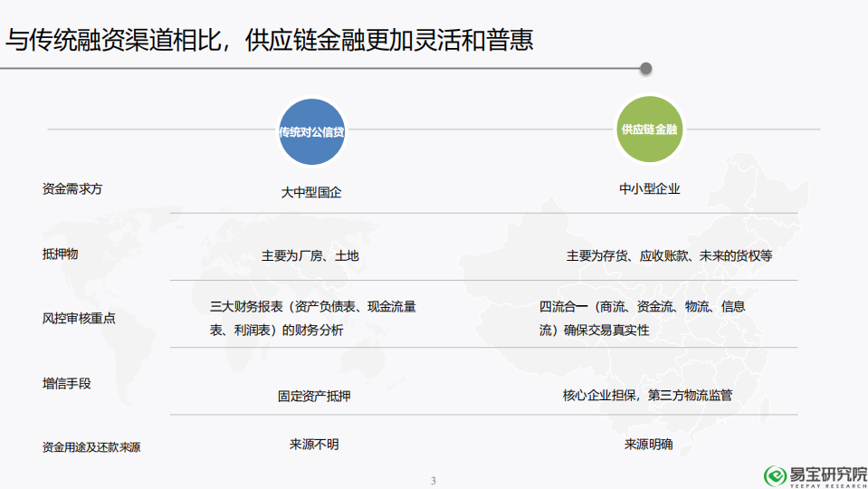
Task: Click the 资金需求方 row label
Action: (x=72, y=189)
